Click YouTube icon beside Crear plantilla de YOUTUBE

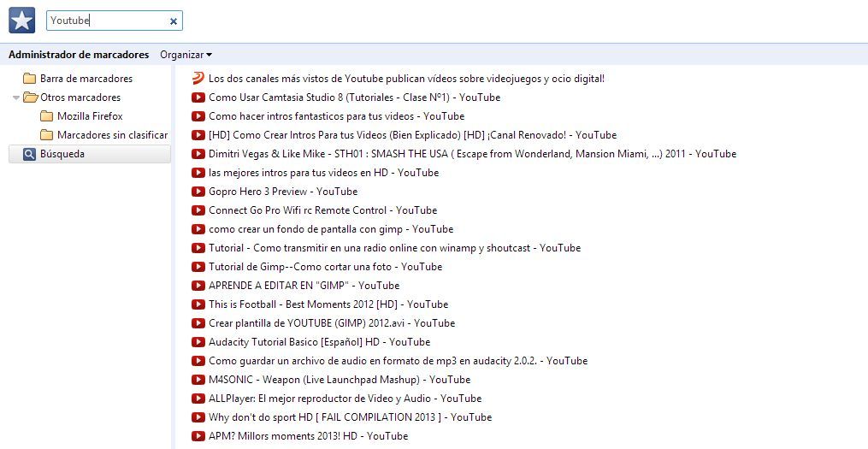(x=198, y=323)
